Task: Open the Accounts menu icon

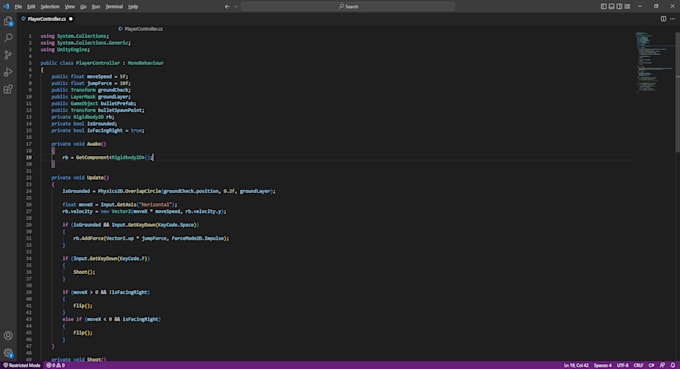Action: [x=8, y=336]
